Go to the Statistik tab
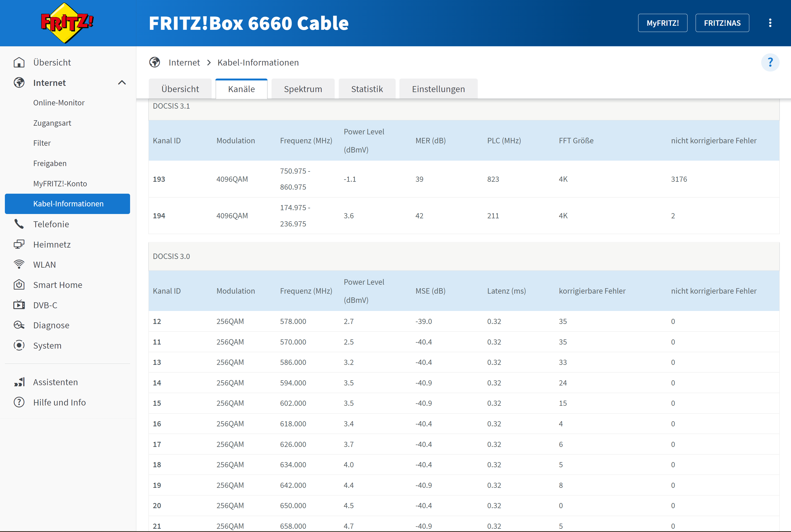This screenshot has height=532, width=791. 367,89
